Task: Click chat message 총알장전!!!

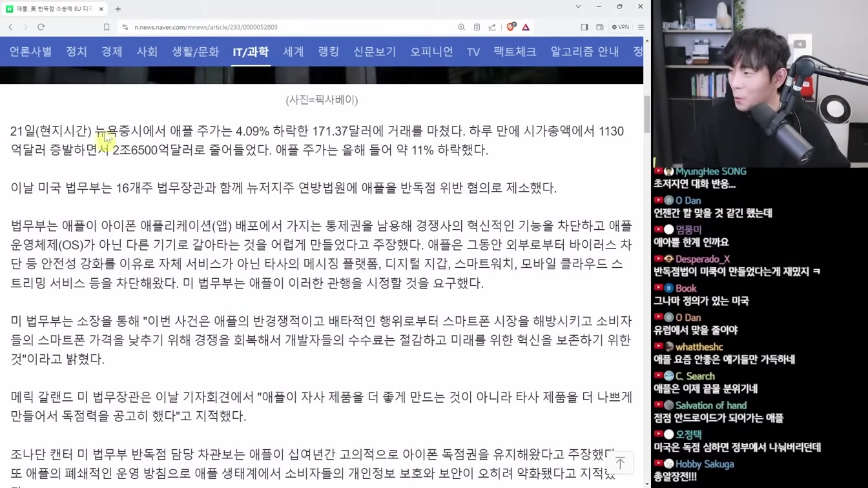Action: [x=675, y=476]
